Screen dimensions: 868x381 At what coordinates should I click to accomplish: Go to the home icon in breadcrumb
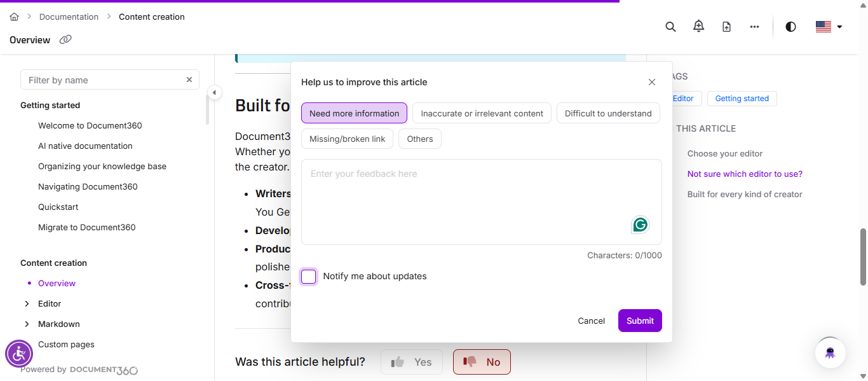(x=14, y=17)
